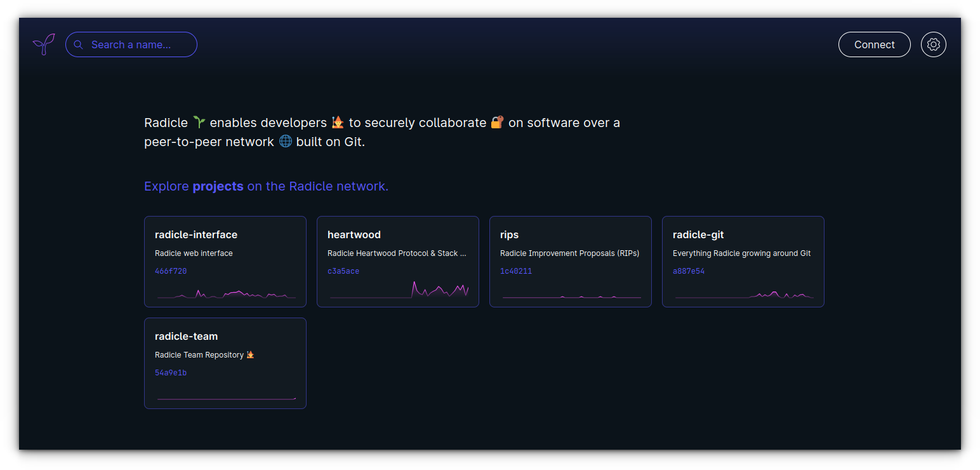Click the Connect button

[x=874, y=44]
